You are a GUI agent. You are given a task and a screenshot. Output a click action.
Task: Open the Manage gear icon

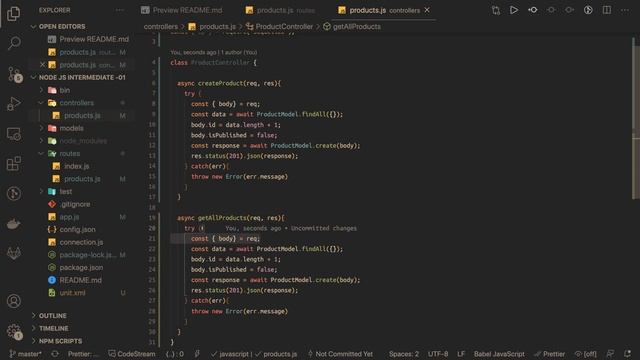point(14,331)
